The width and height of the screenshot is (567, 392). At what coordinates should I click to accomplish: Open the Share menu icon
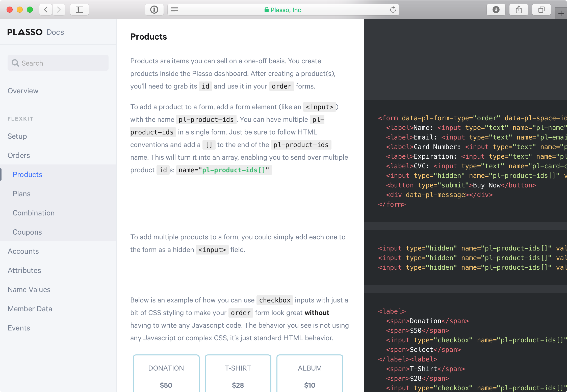519,10
